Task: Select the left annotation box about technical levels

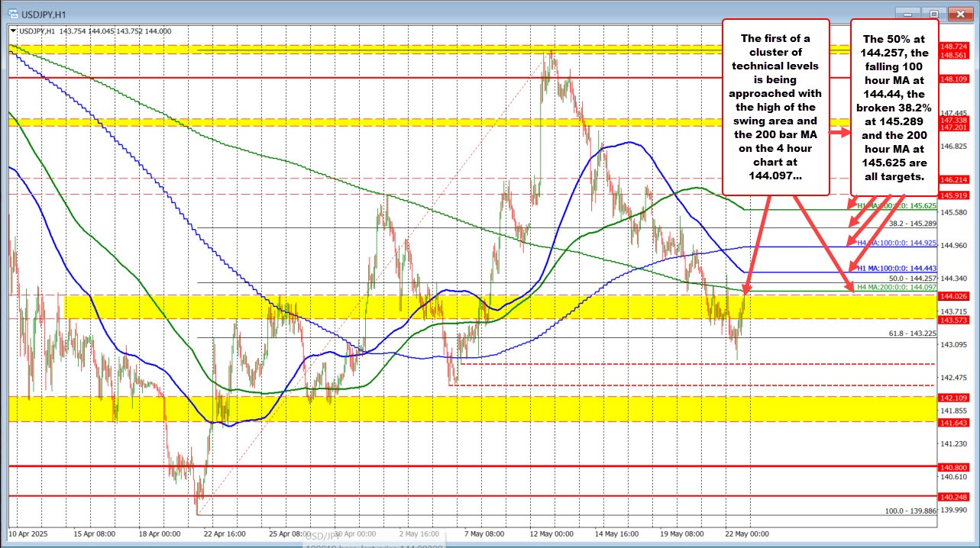Action: tap(775, 107)
